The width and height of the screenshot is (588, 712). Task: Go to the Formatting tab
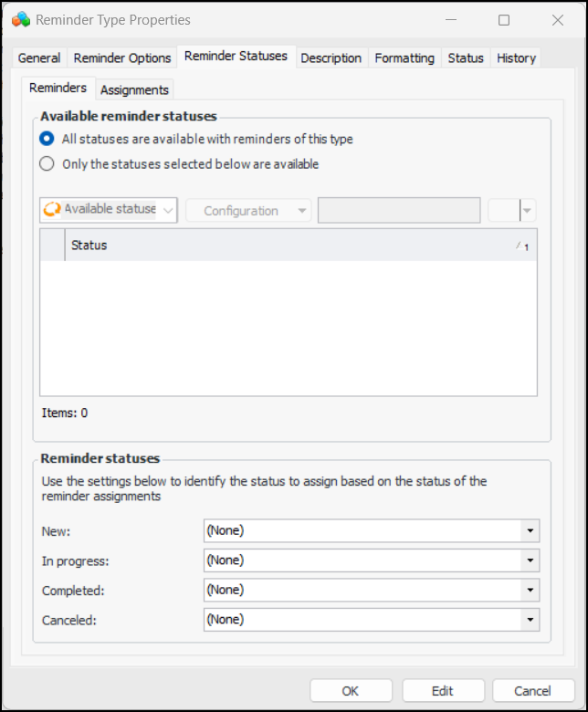pyautogui.click(x=404, y=58)
